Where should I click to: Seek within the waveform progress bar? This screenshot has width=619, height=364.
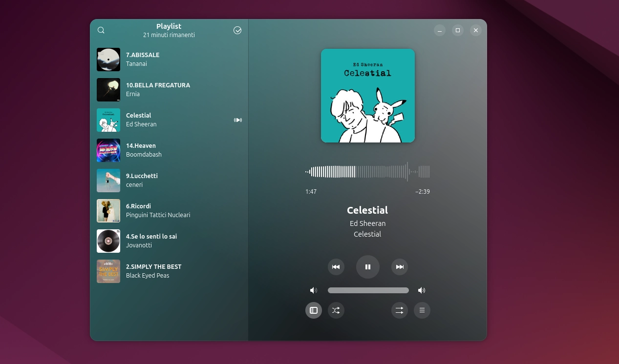tap(367, 172)
